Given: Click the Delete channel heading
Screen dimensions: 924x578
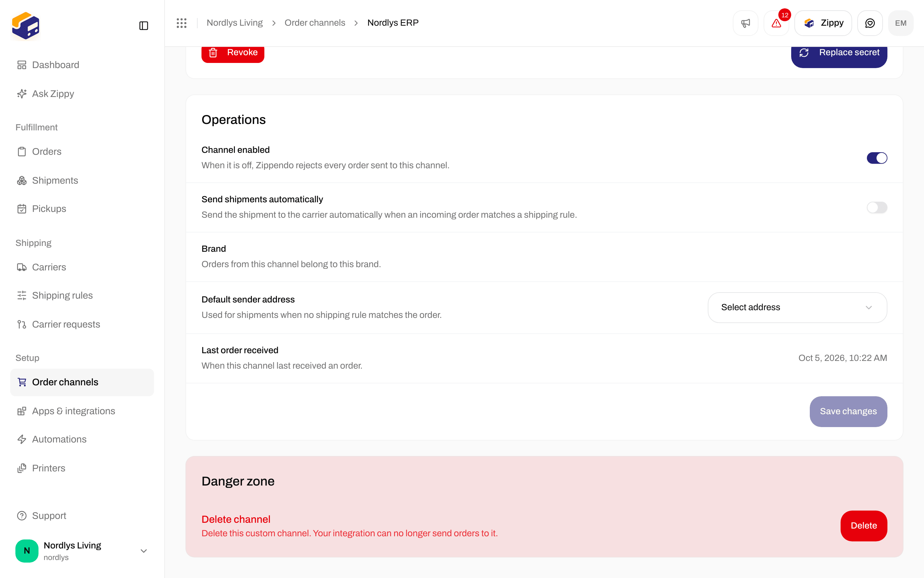Looking at the screenshot, I should 236,519.
